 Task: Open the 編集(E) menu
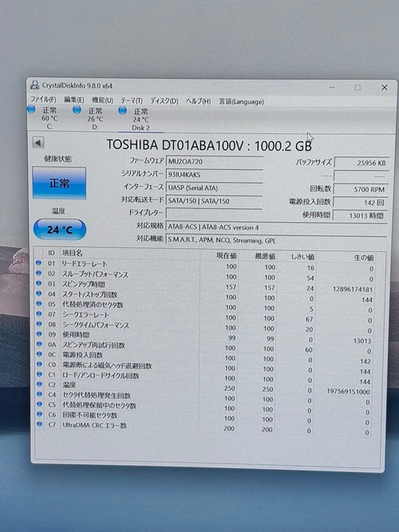click(x=73, y=100)
